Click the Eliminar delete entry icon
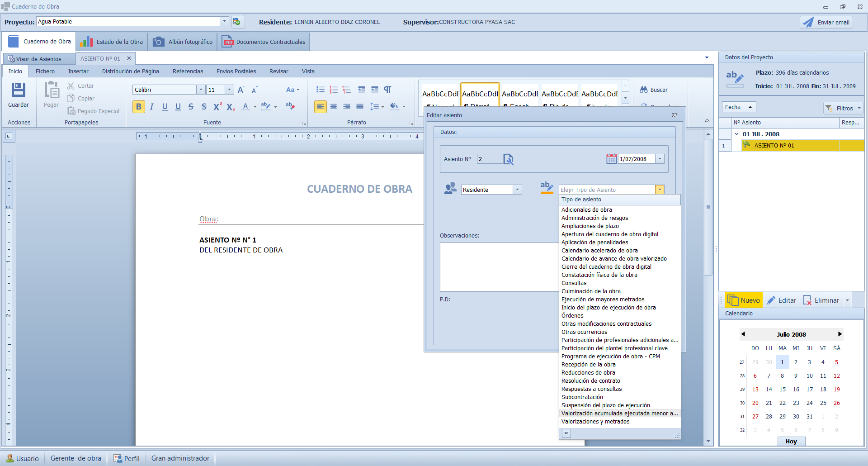 point(807,300)
